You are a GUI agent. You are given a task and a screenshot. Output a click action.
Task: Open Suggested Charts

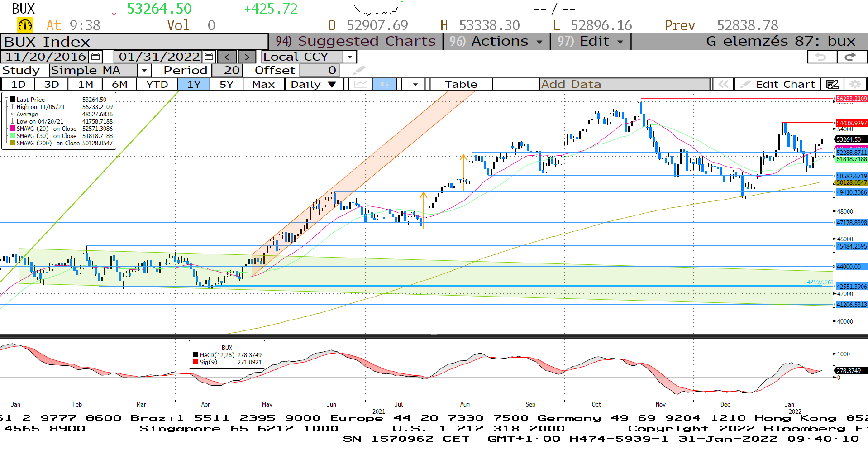point(356,41)
